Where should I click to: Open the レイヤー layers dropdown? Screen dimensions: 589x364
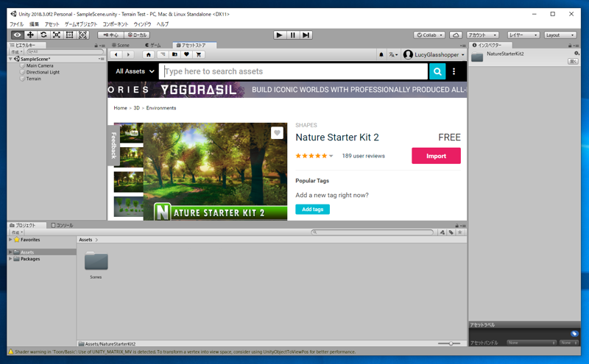click(523, 35)
